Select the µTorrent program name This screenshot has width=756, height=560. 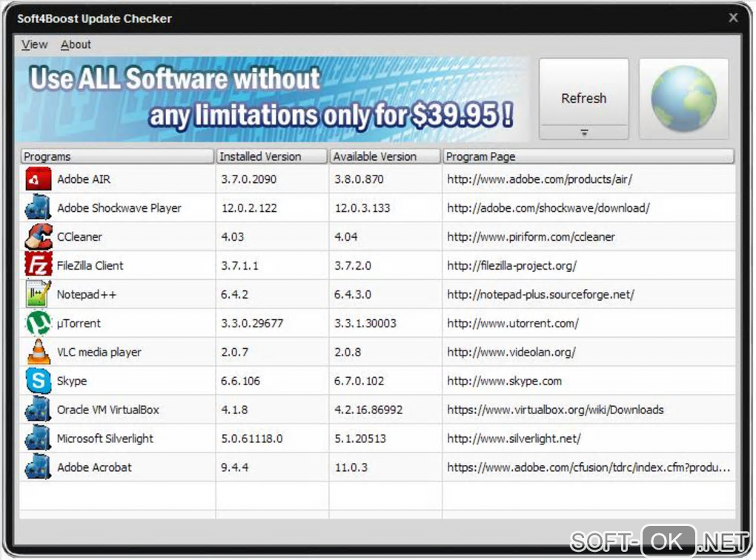[79, 323]
